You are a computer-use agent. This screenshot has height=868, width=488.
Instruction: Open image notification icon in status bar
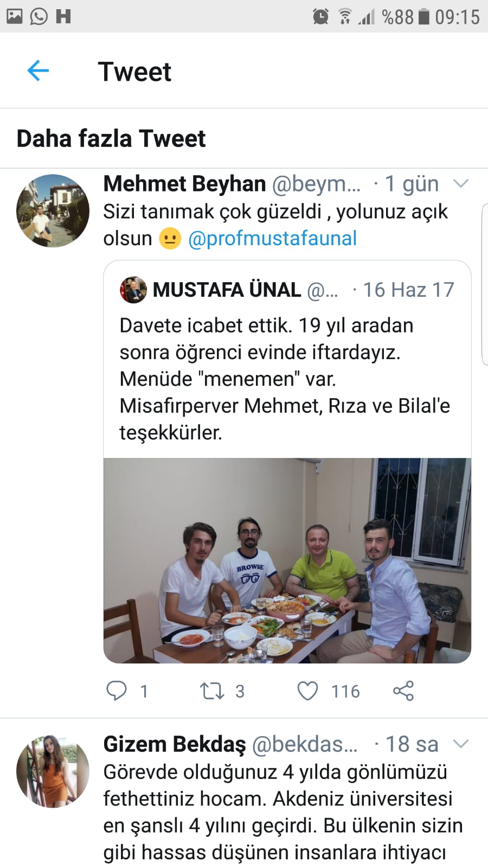point(14,16)
